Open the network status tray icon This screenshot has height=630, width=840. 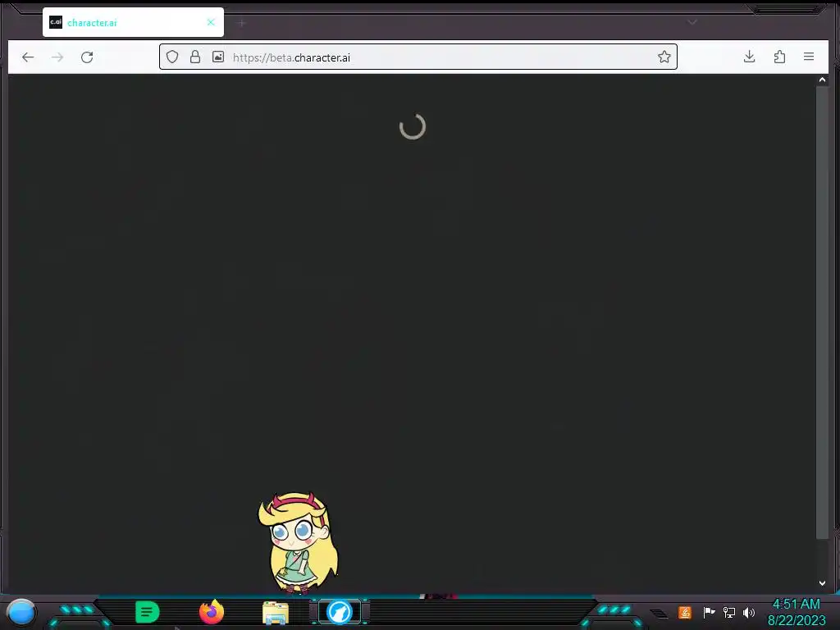(x=729, y=612)
